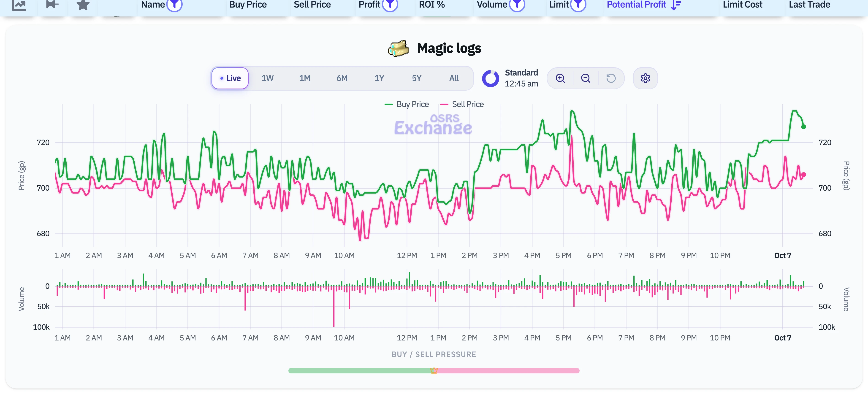
Task: Switch to the All time range
Action: click(454, 78)
